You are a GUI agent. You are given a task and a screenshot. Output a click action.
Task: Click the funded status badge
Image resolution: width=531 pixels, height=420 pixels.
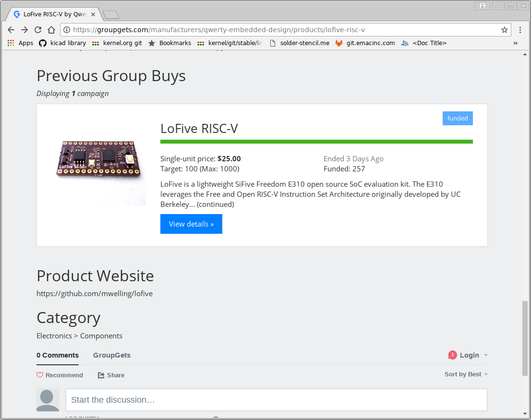coord(458,118)
